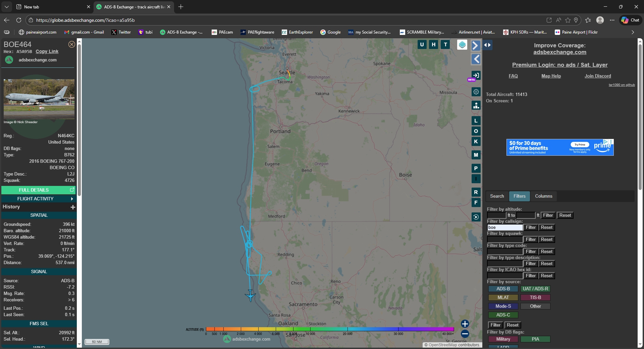Screen dimensions: 644x349
Task: Close the BOE464 aircraft info panel
Action: click(71, 44)
